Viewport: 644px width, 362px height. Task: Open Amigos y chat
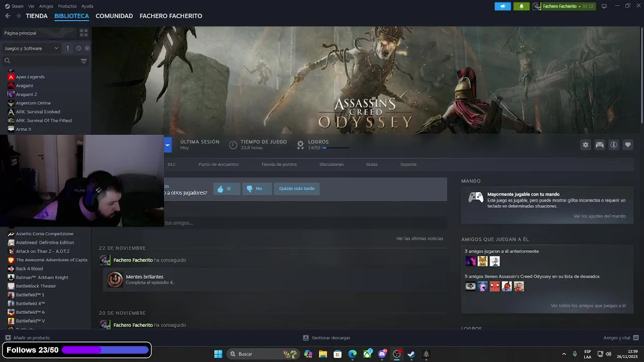621,338
